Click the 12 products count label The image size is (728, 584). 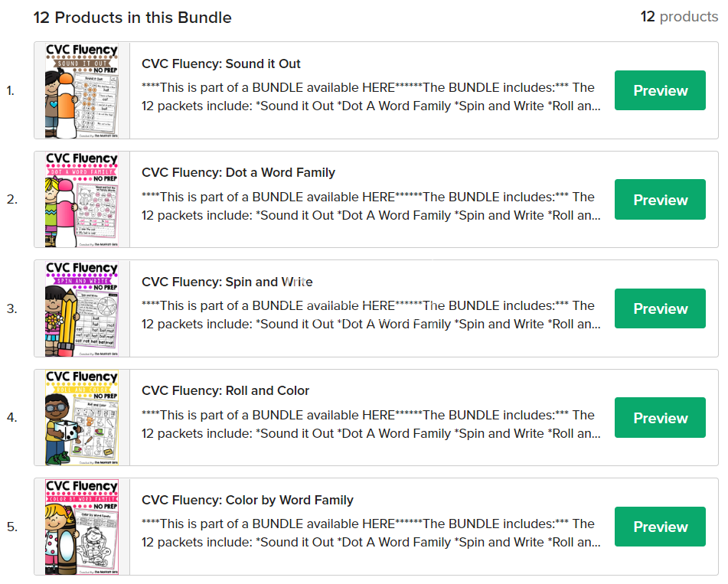679,17
